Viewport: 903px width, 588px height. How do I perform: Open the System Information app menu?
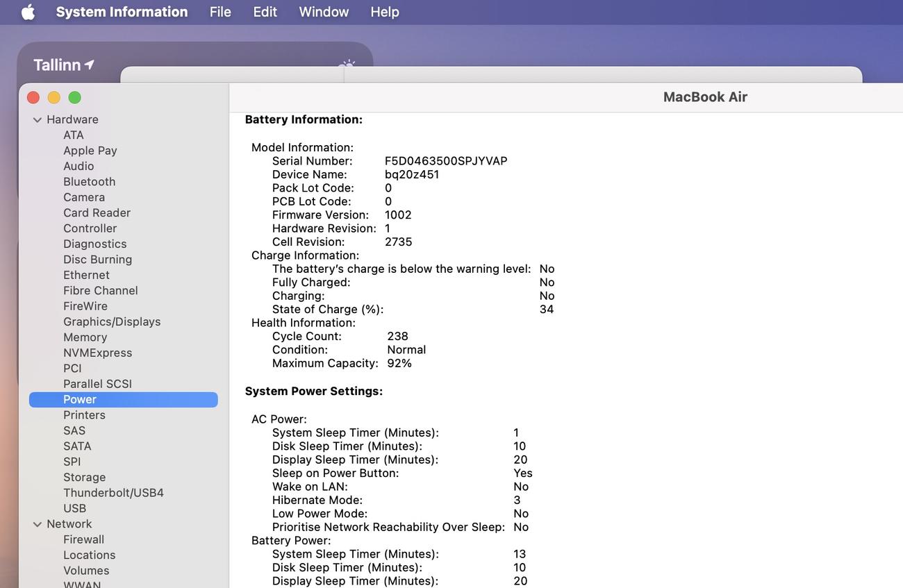pyautogui.click(x=122, y=12)
